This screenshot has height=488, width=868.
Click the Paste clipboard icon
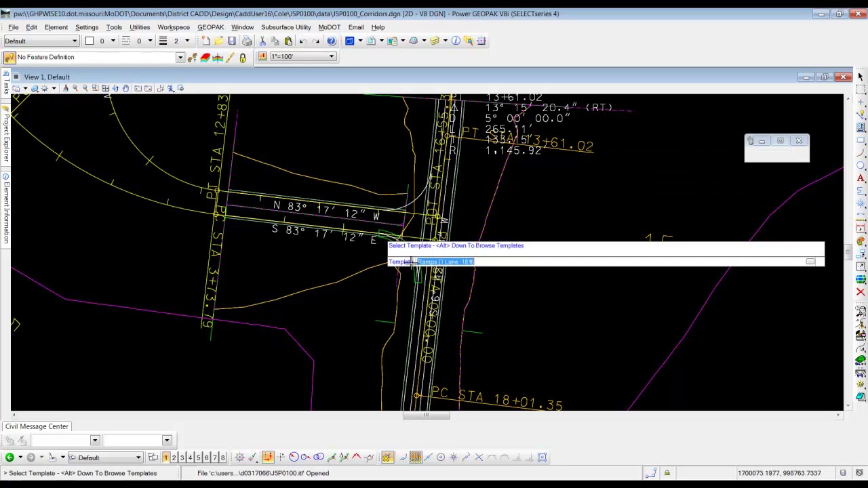pyautogui.click(x=288, y=41)
